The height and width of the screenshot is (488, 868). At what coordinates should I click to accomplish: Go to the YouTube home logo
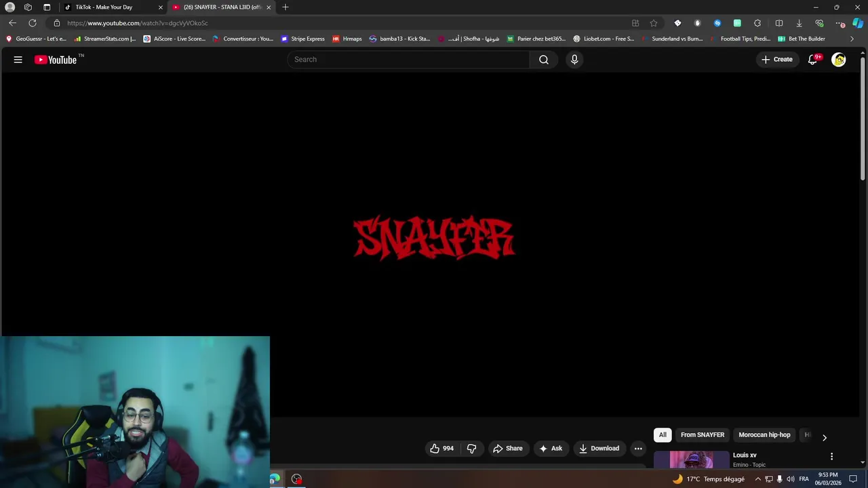point(56,60)
